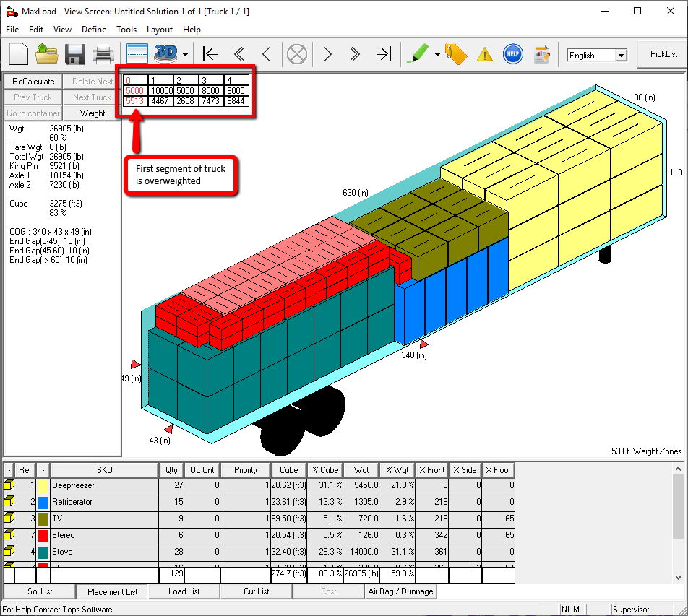Click the single next-step arrow
Viewport: 688px width, 616px height.
(327, 54)
